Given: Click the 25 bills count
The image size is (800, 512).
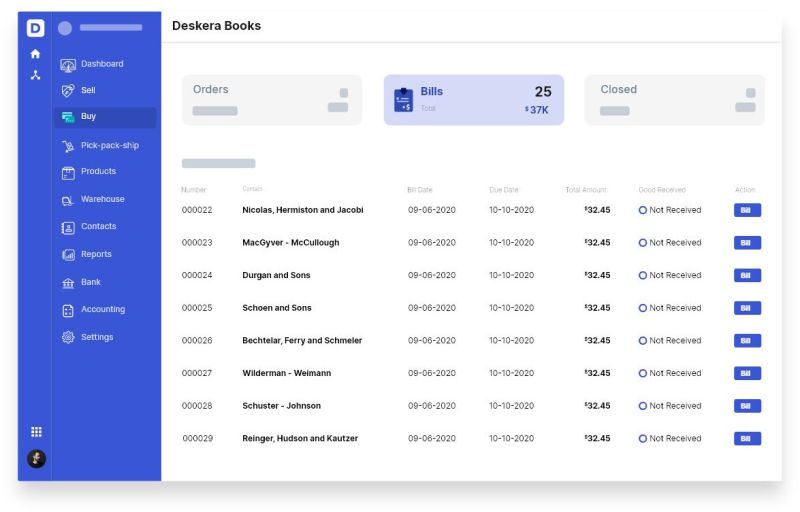Looking at the screenshot, I should [x=543, y=92].
